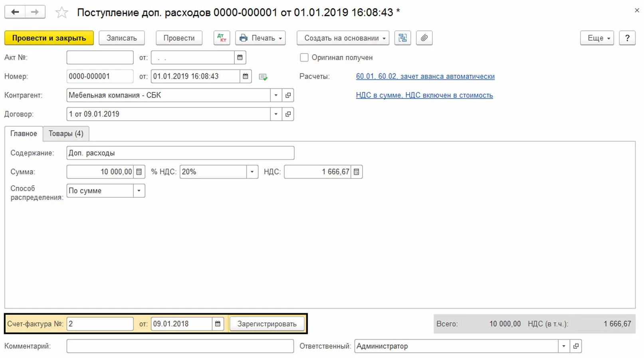Image resolution: width=644 pixels, height=358 pixels.
Task: Expand the Договор dropdown list
Action: click(276, 114)
